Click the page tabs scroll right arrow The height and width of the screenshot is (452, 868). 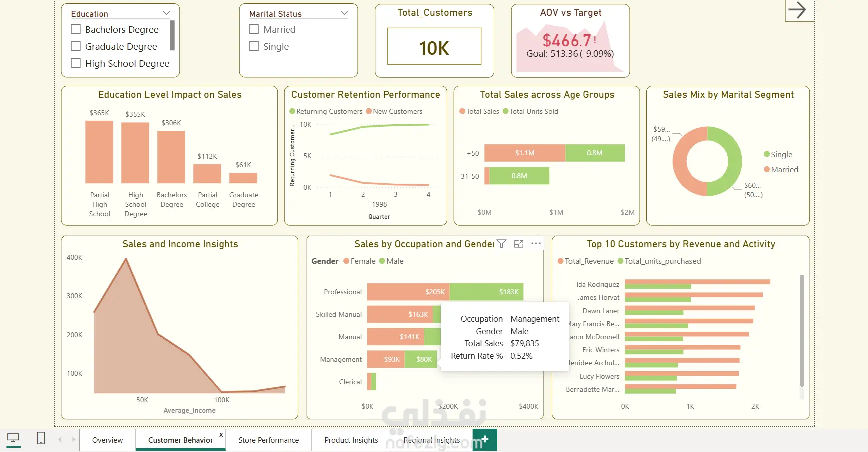pyautogui.click(x=73, y=439)
